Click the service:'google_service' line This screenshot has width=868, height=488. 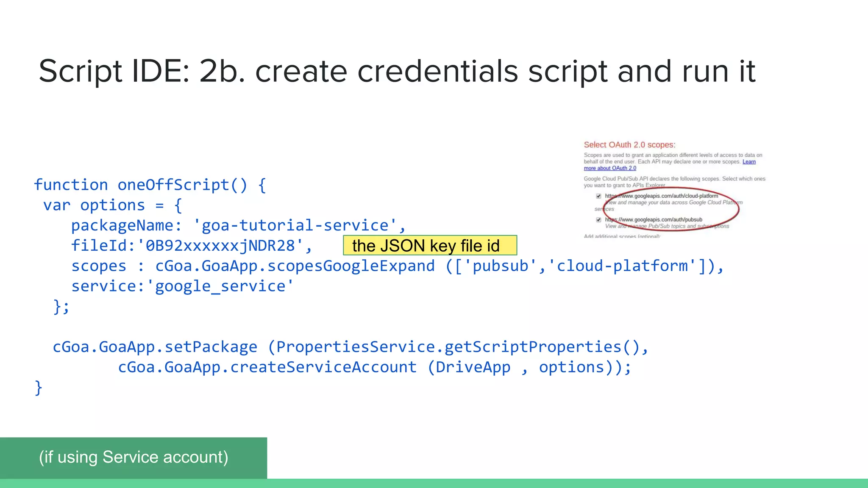click(182, 286)
